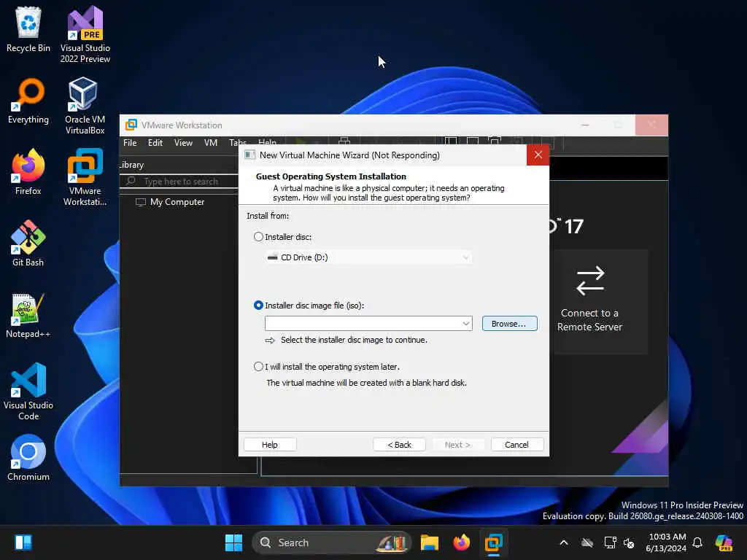Open the notifications bell icon

697,542
